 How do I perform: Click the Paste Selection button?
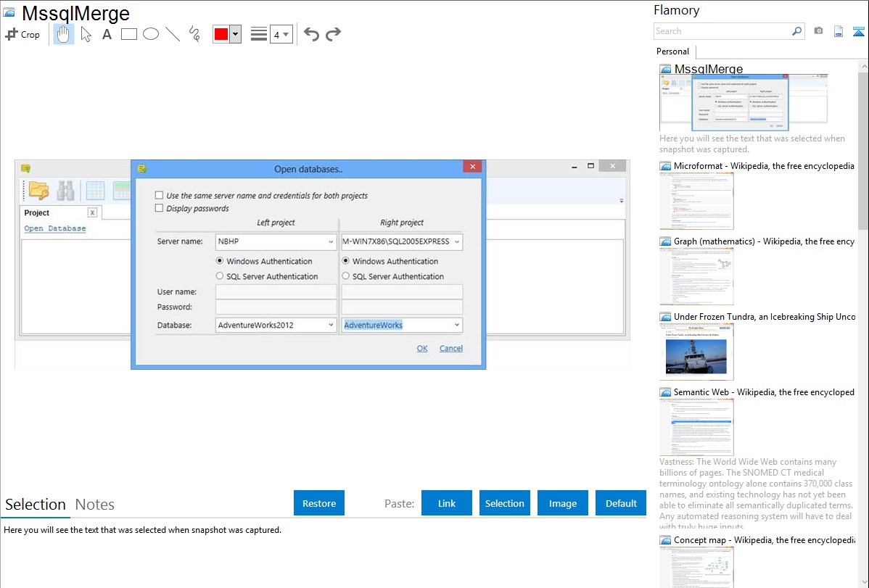[x=505, y=503]
